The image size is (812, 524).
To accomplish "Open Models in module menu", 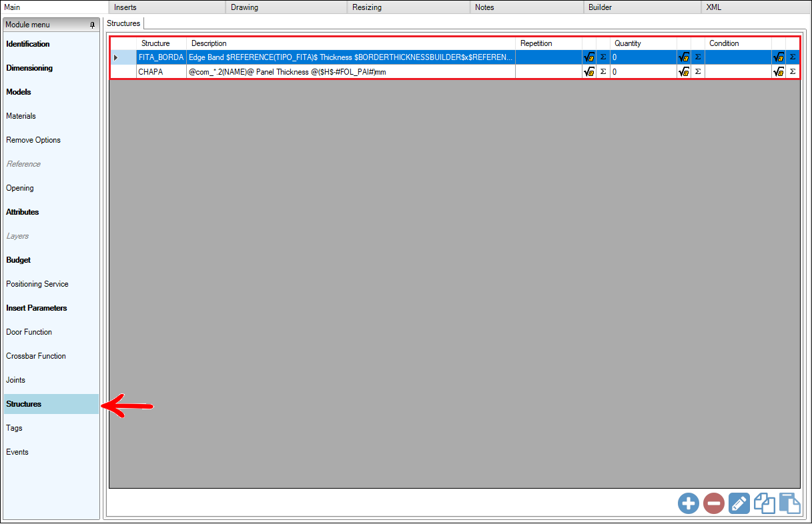I will tap(51, 92).
